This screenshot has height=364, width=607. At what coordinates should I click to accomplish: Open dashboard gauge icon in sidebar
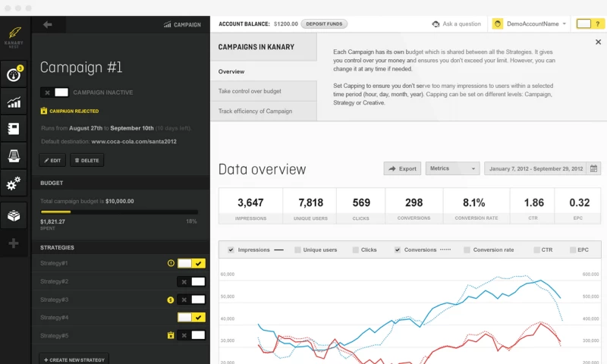pos(15,75)
